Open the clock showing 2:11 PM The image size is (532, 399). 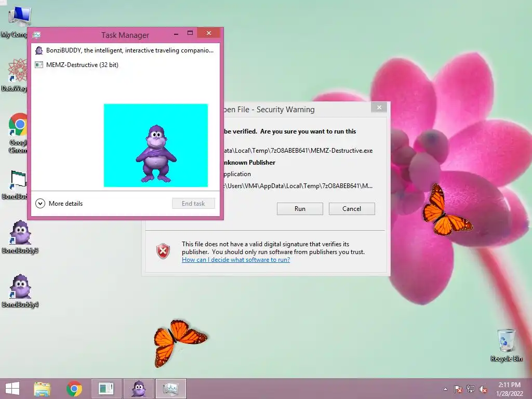[509, 385]
